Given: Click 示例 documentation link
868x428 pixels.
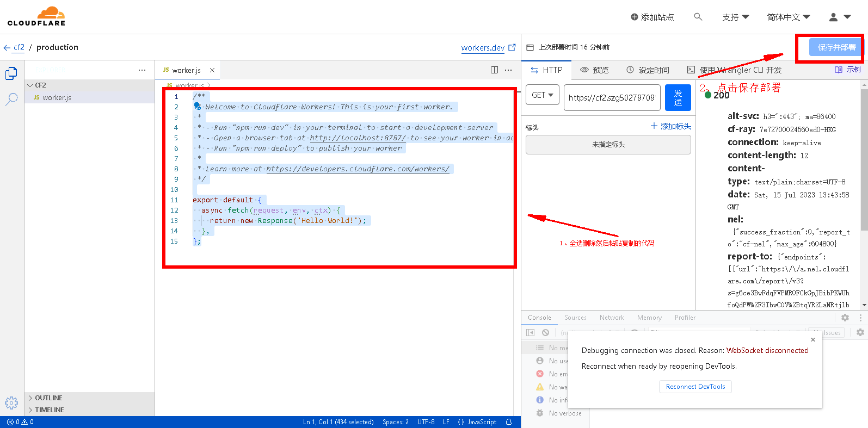Looking at the screenshot, I should coord(848,70).
